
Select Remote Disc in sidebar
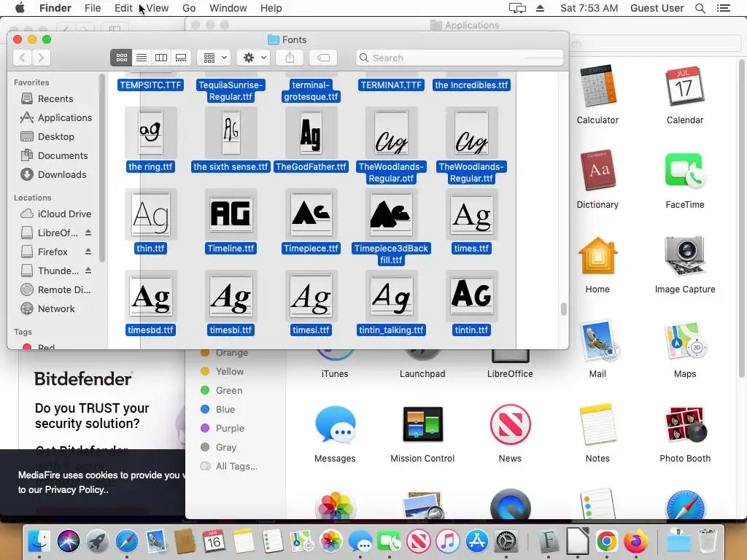[56, 289]
